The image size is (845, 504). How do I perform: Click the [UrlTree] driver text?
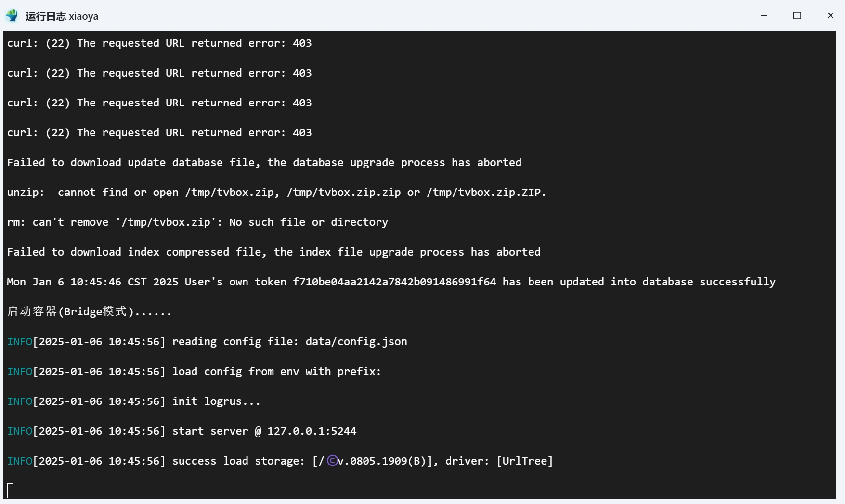(525, 461)
